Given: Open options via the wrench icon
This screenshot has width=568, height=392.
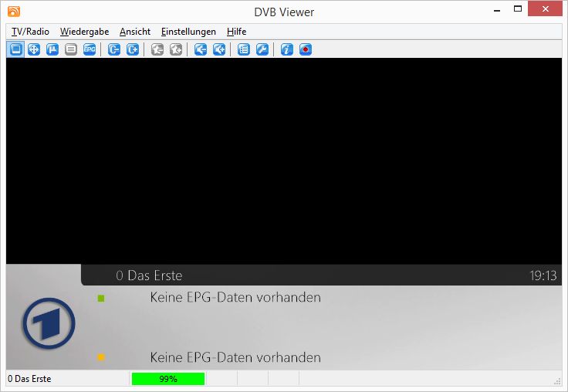Looking at the screenshot, I should [262, 49].
